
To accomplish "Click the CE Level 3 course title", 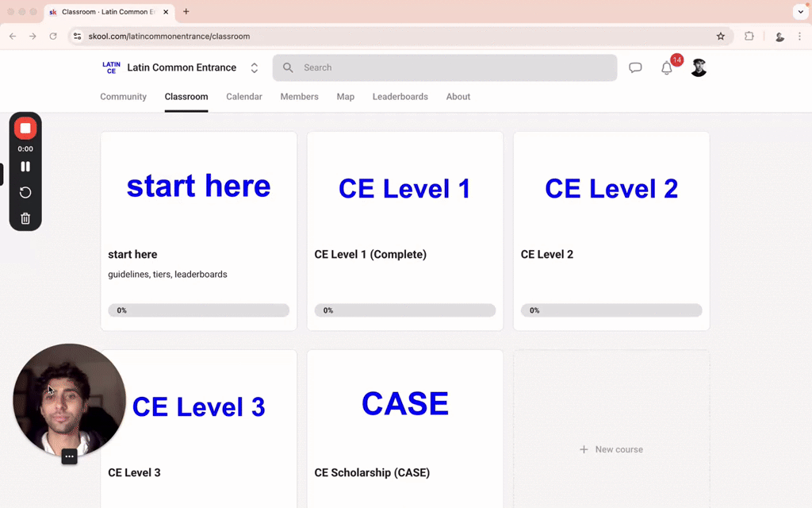I will pyautogui.click(x=134, y=473).
